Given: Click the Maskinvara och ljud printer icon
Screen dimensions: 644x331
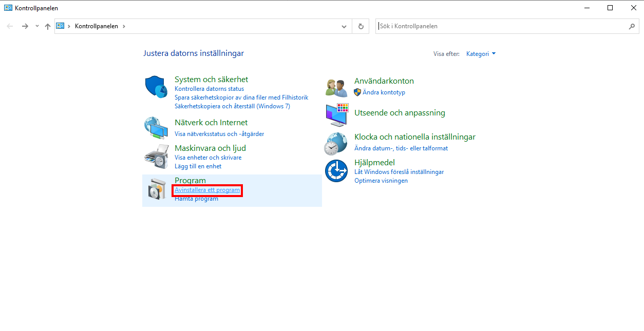Looking at the screenshot, I should pos(156,157).
